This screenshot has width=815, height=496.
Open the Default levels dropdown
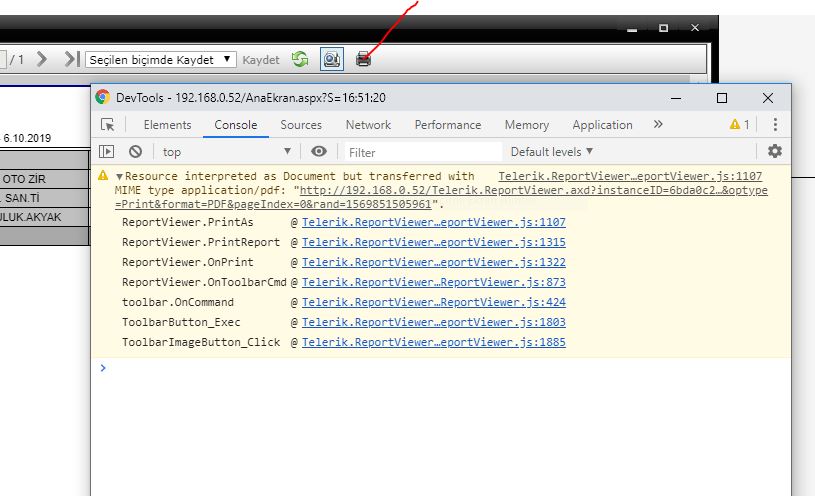(x=551, y=152)
